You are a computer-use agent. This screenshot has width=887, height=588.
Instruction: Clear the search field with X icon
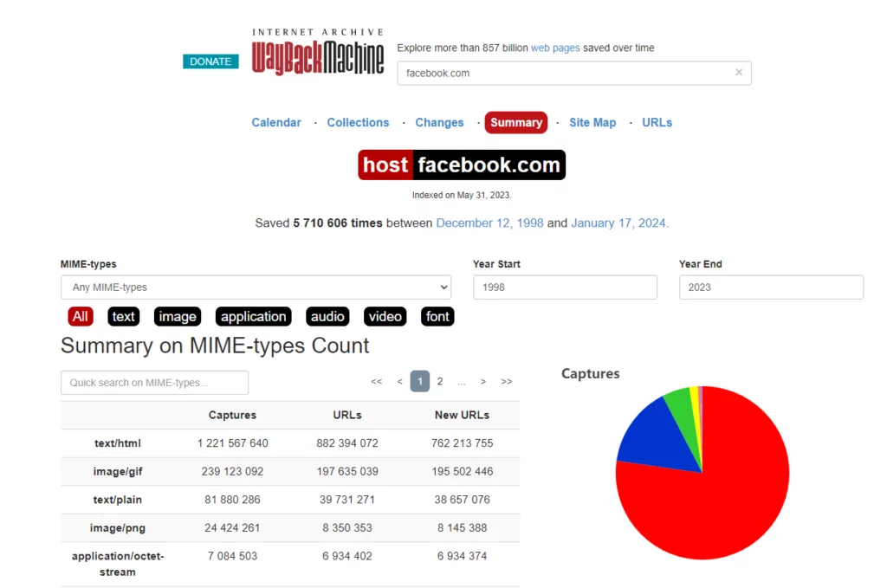(738, 73)
